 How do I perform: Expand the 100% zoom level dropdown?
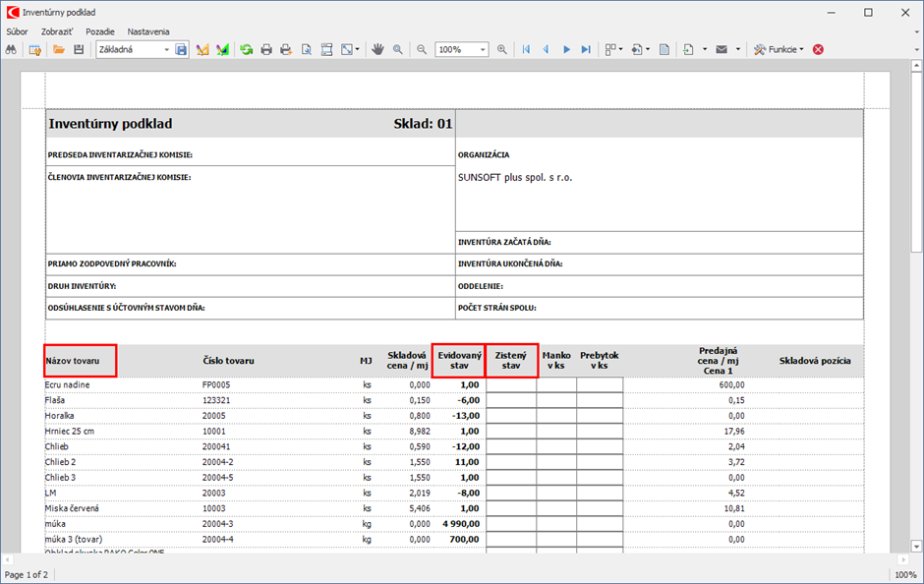[483, 49]
